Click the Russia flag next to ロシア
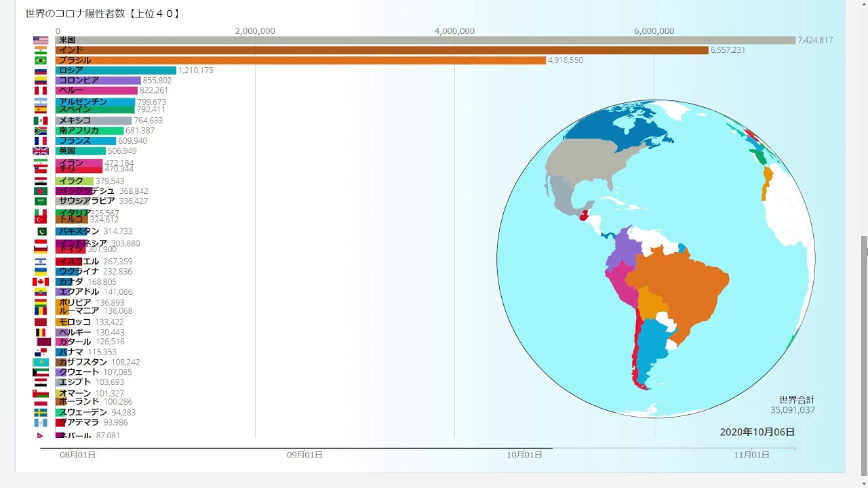The width and height of the screenshot is (868, 488). 41,70
